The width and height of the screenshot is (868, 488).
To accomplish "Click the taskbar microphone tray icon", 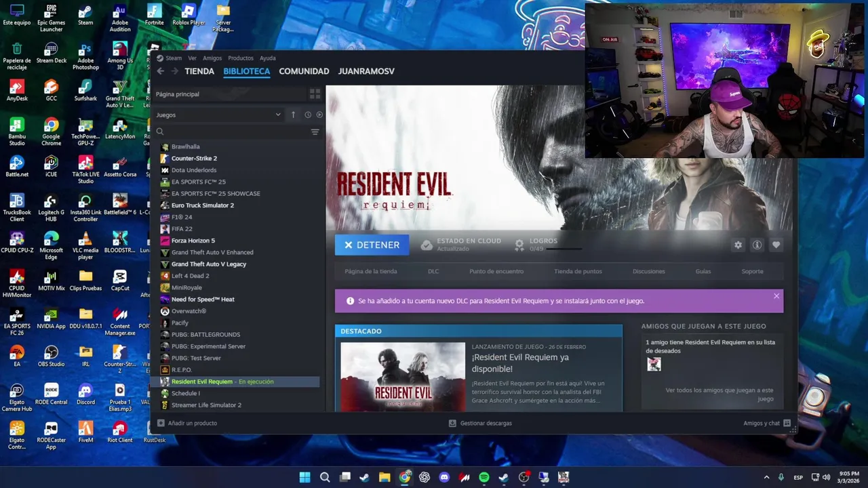I will click(781, 477).
